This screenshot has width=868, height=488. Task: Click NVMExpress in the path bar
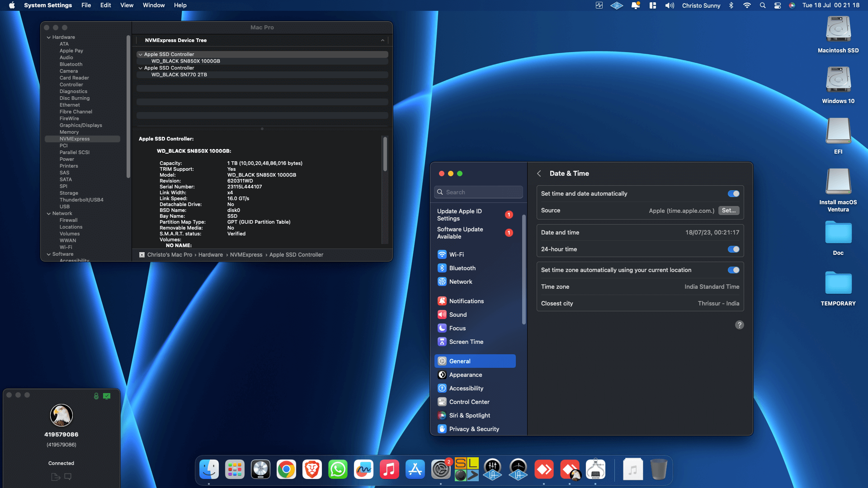(246, 255)
